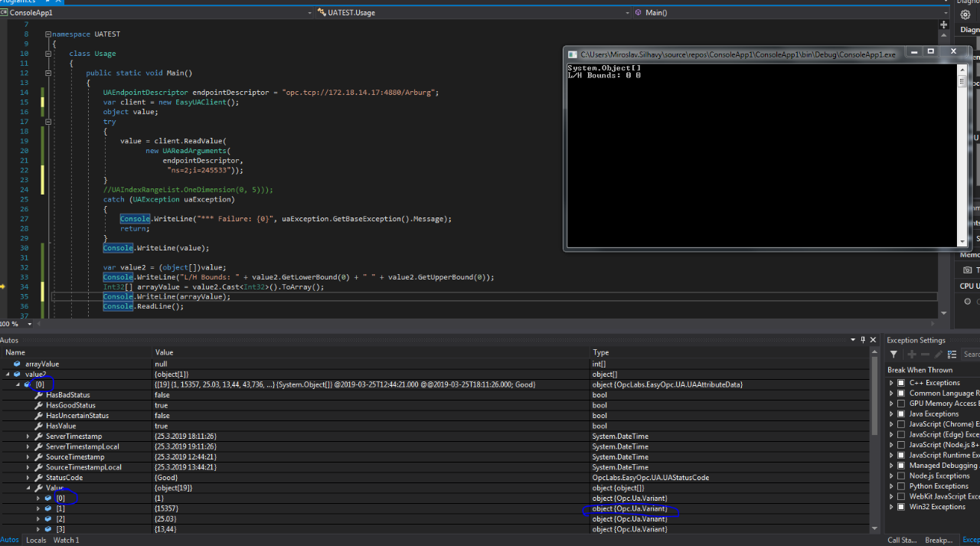
Task: Open the Call Stack tab
Action: [903, 540]
